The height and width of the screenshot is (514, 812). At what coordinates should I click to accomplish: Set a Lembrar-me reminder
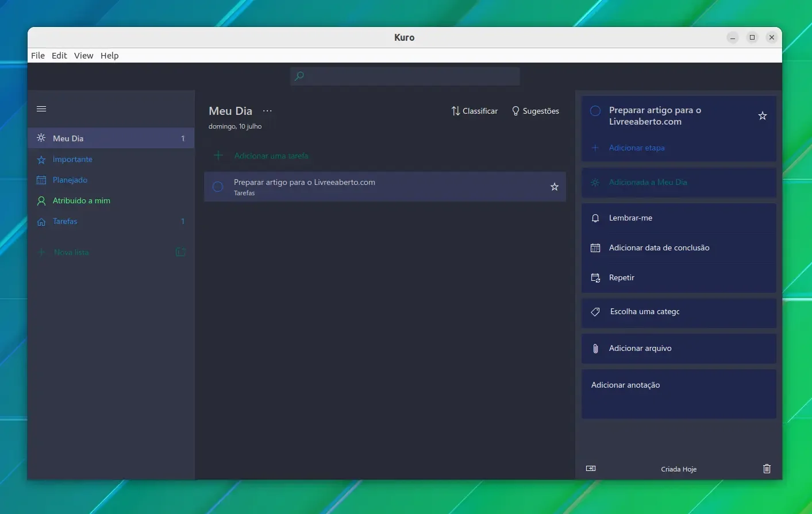(x=679, y=218)
